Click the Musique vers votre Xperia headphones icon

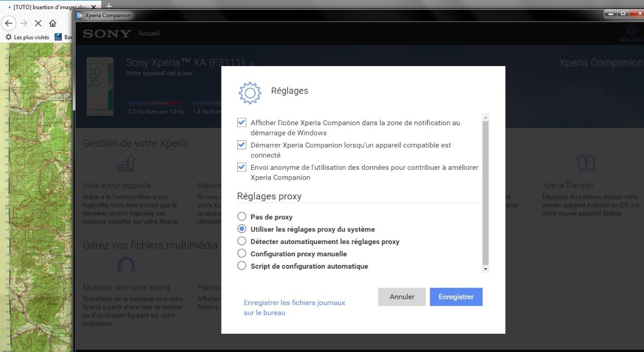click(126, 265)
